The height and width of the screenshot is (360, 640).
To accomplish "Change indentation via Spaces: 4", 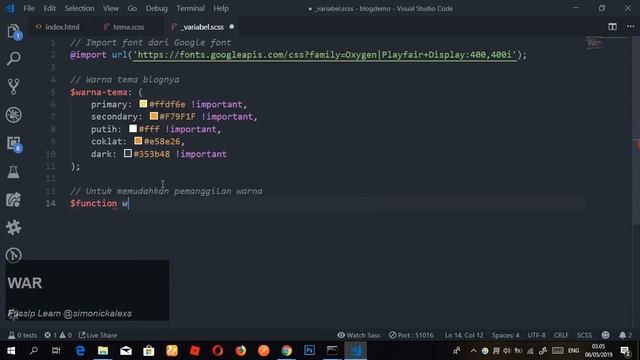I will click(x=505, y=335).
